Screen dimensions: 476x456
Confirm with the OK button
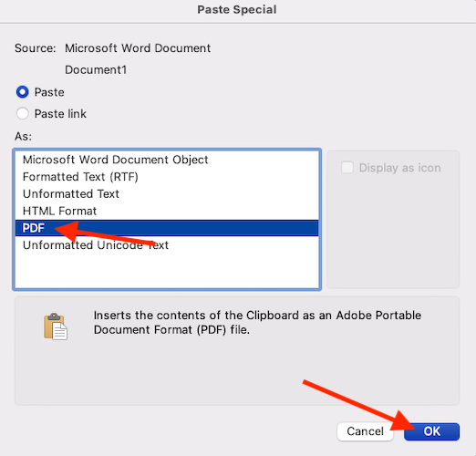[431, 431]
